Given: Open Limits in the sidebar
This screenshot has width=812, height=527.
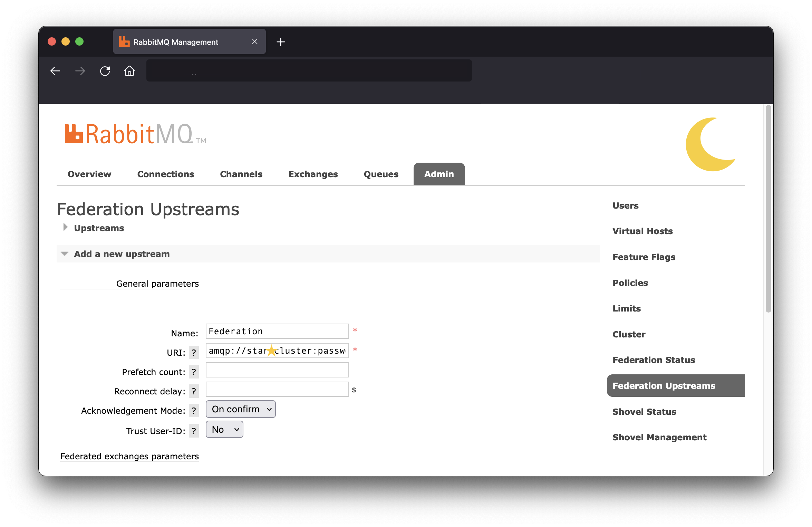Looking at the screenshot, I should pyautogui.click(x=627, y=308).
